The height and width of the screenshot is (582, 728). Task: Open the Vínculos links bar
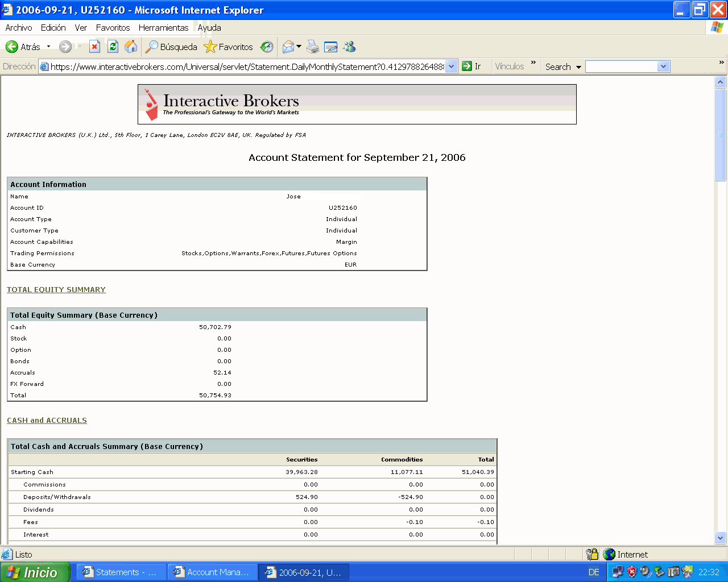tap(509, 66)
